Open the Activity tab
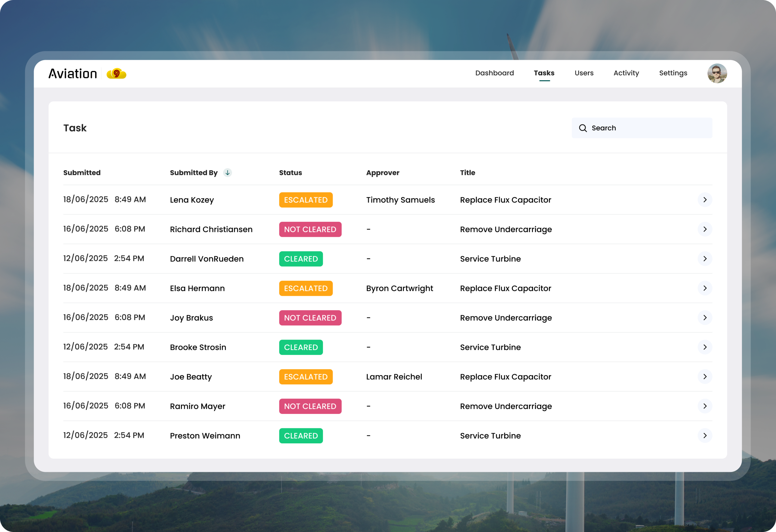Viewport: 776px width, 532px height. tap(626, 73)
